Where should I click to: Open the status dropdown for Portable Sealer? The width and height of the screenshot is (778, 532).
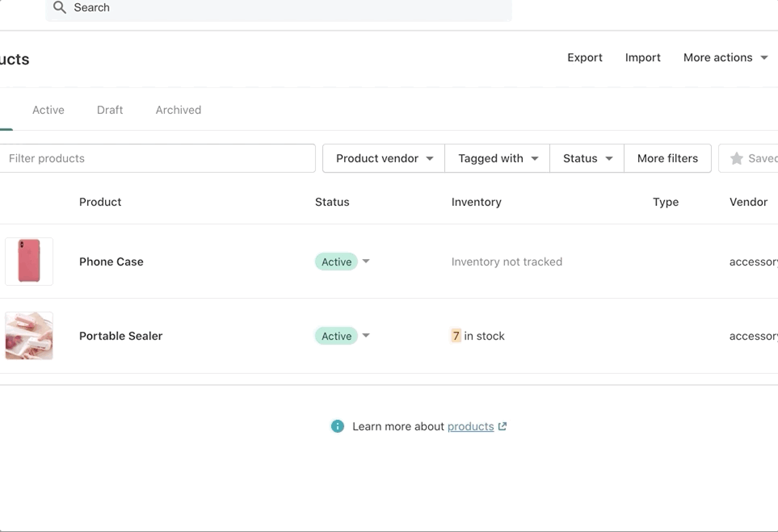click(x=366, y=336)
